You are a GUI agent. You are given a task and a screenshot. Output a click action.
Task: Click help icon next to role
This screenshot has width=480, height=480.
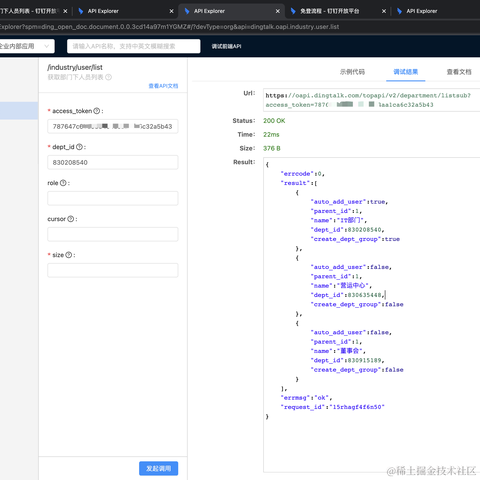coord(63,183)
